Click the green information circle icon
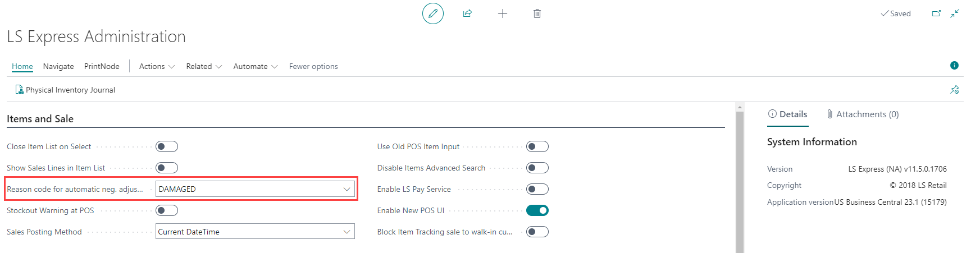980x253 pixels. point(954,66)
